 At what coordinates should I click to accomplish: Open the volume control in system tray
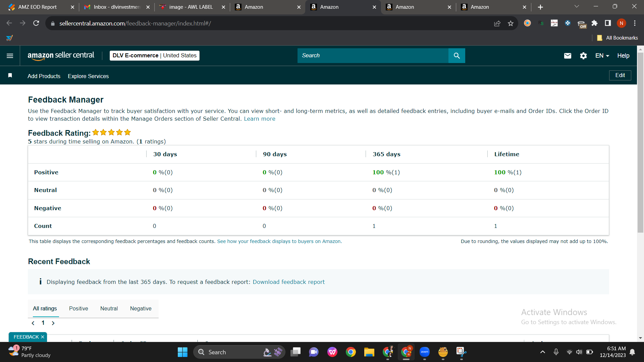pos(579,352)
